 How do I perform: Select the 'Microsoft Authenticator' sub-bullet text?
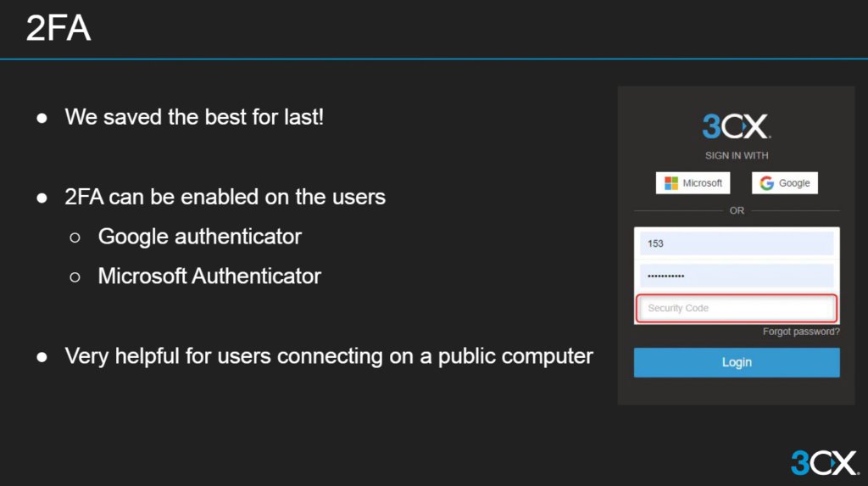click(209, 276)
